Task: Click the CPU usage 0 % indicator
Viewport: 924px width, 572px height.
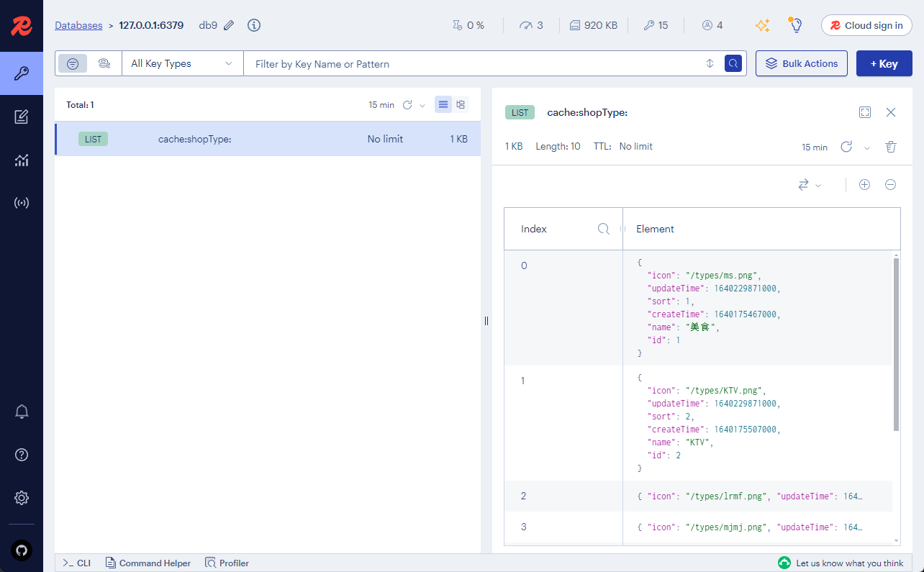Action: click(468, 25)
